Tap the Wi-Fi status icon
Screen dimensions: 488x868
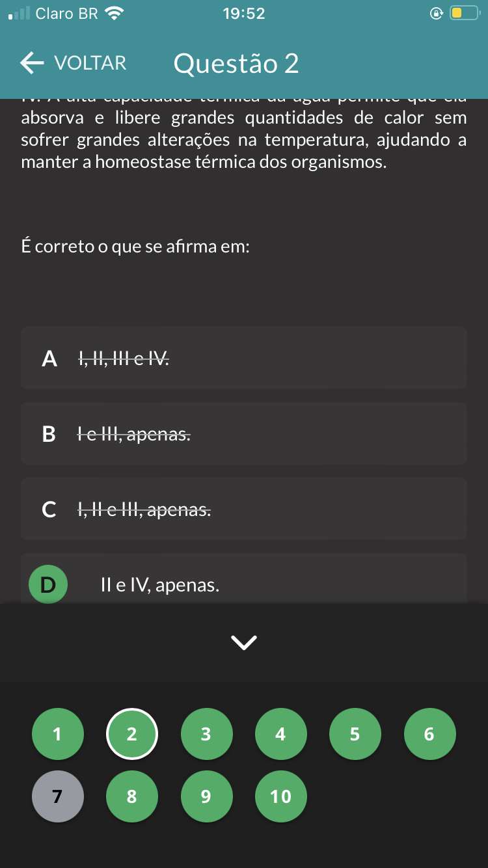pos(115,13)
